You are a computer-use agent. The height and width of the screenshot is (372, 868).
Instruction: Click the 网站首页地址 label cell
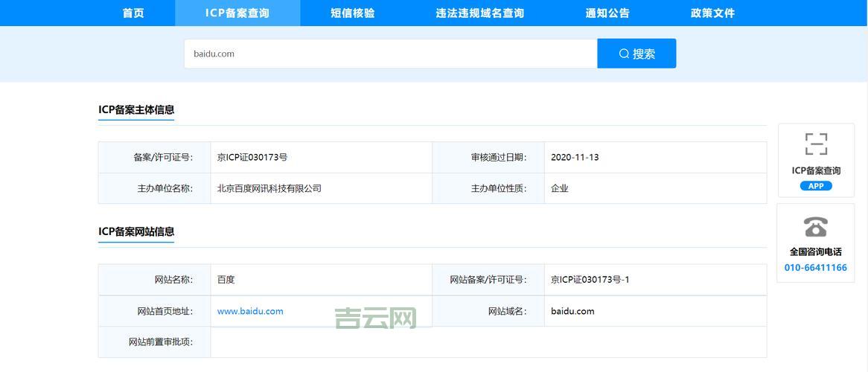pyautogui.click(x=154, y=311)
